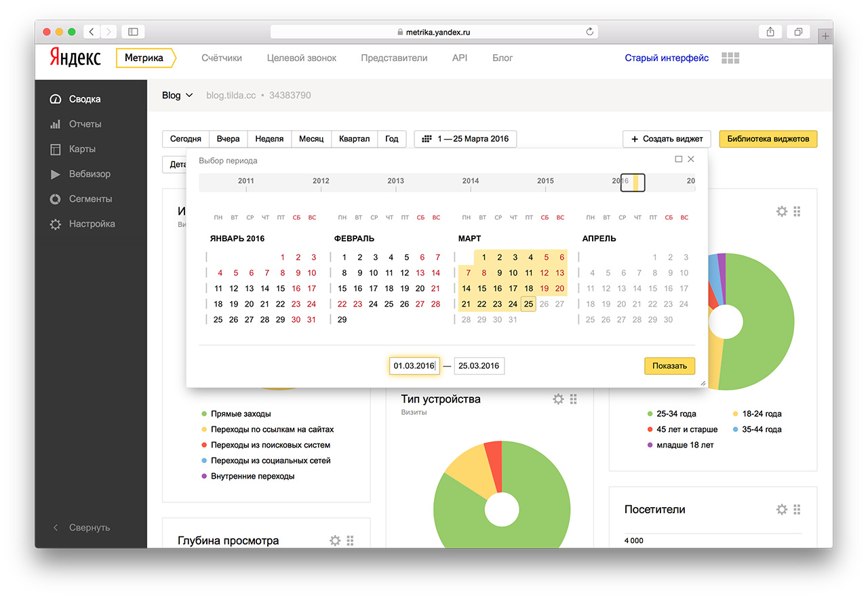Click the Настройка gear icon in sidebar
Image resolution: width=868 pixels, height=598 pixels.
[56, 224]
